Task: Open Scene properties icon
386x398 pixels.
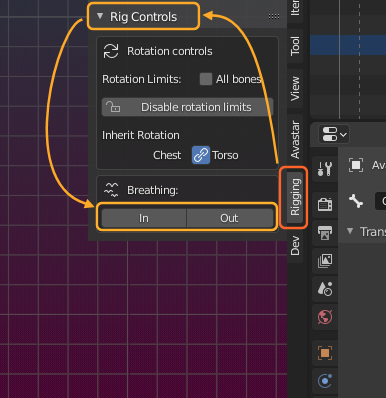Action: (325, 289)
